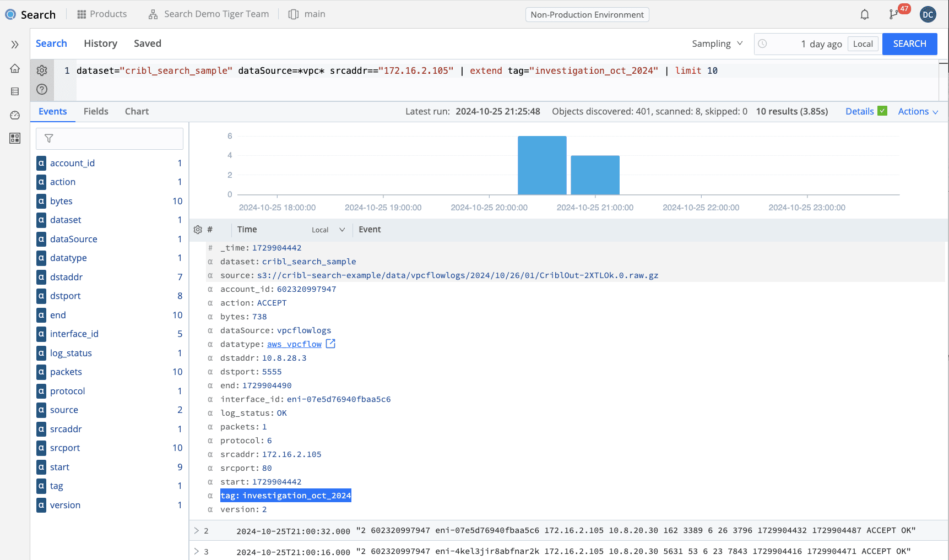Toggle the Local timezone button in time picker
Image resolution: width=949 pixels, height=560 pixels.
(x=863, y=44)
